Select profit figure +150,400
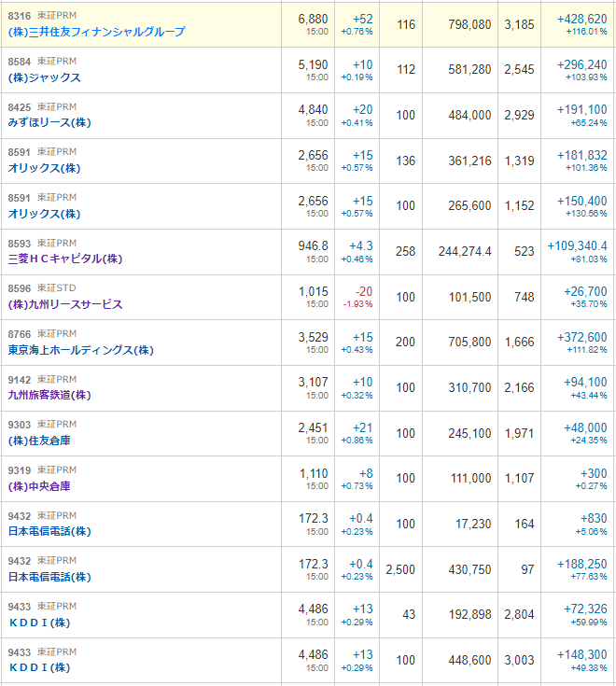The image size is (616, 686). click(x=581, y=202)
